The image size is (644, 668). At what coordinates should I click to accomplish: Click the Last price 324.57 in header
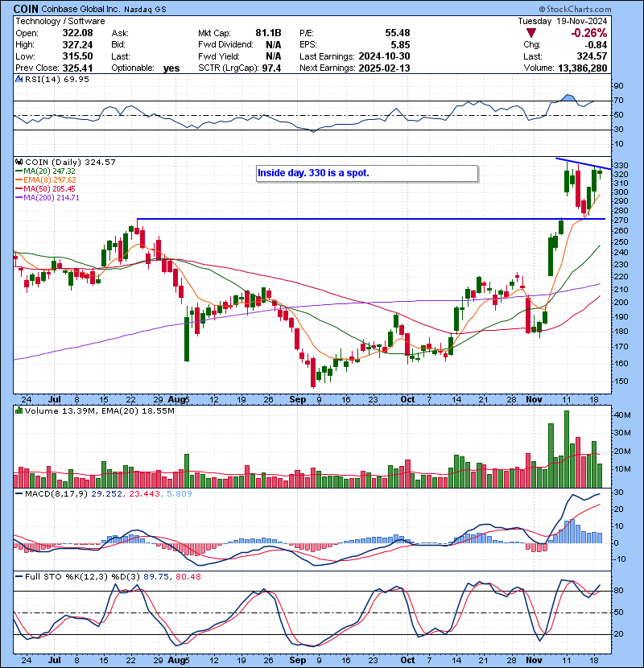592,56
